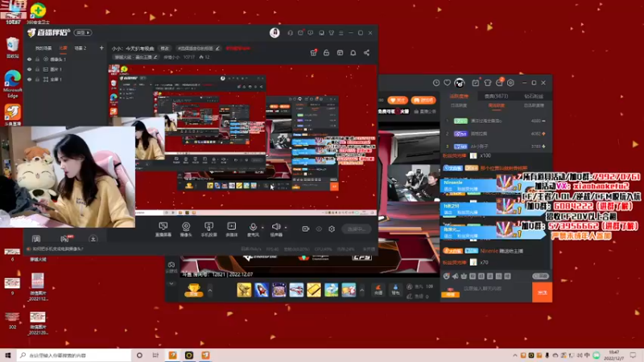The image size is (644, 362).
Task: Open the history clock icon in live-room window
Action: (x=436, y=83)
